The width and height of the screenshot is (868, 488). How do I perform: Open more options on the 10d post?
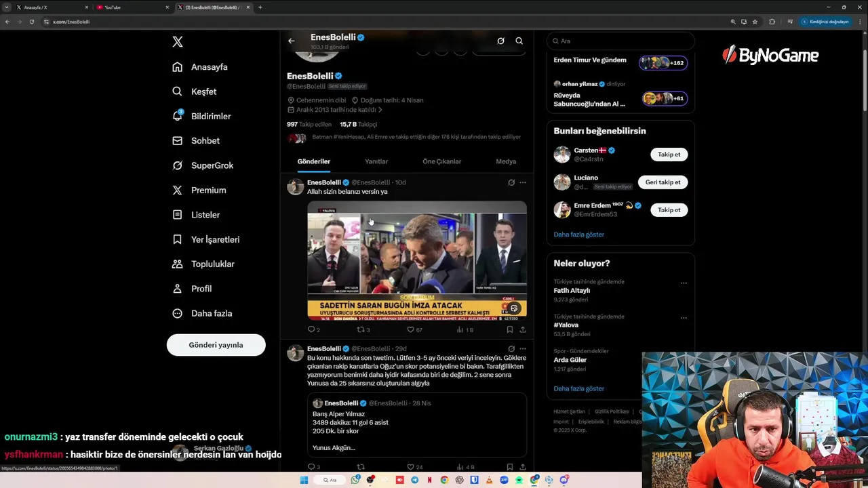522,182
